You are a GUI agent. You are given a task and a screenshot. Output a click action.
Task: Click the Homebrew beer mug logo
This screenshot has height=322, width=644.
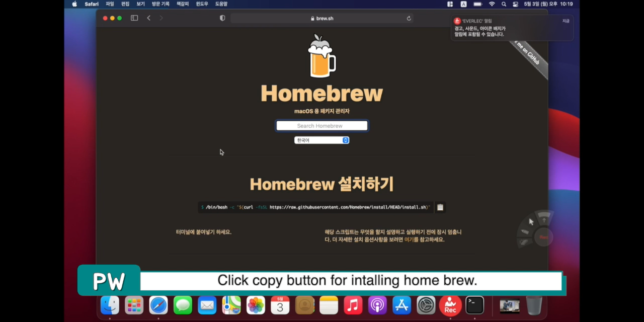pyautogui.click(x=321, y=56)
